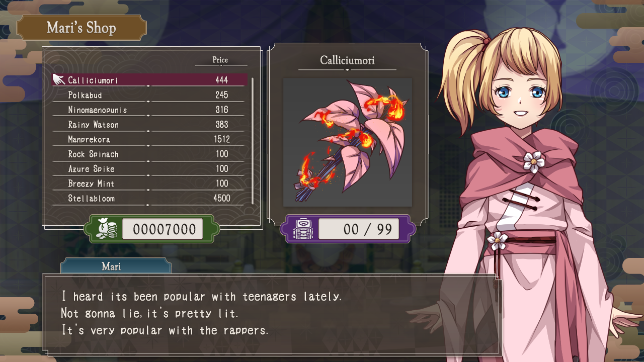Click the shop list scrollbar
Screen dimensions: 644x362
252,141
